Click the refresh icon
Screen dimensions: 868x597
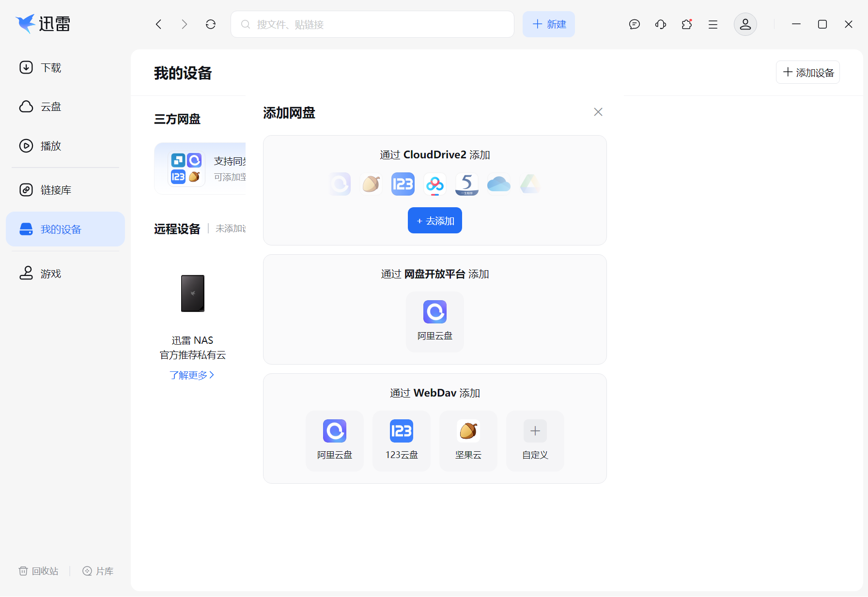(x=211, y=24)
